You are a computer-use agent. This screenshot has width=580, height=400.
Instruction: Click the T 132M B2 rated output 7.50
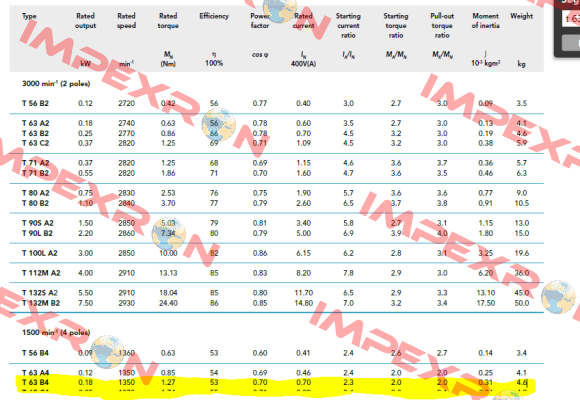pos(85,303)
